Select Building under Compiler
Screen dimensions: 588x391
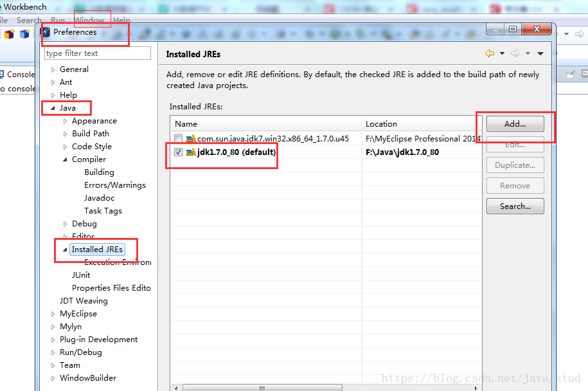pos(99,172)
